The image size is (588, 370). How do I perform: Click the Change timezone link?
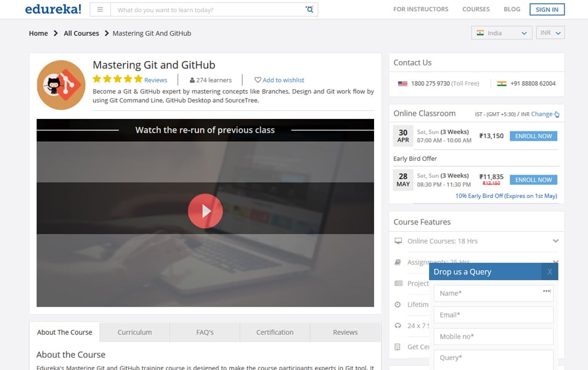(x=542, y=114)
